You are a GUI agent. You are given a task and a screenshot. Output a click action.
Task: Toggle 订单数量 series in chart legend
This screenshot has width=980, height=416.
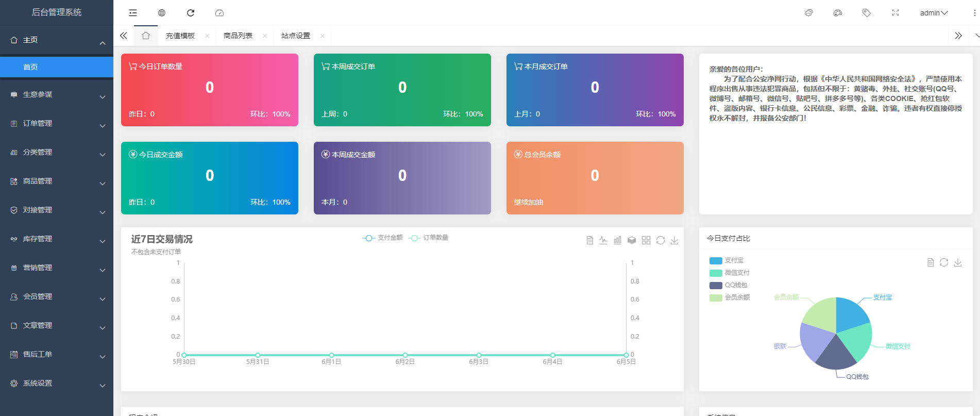[429, 238]
